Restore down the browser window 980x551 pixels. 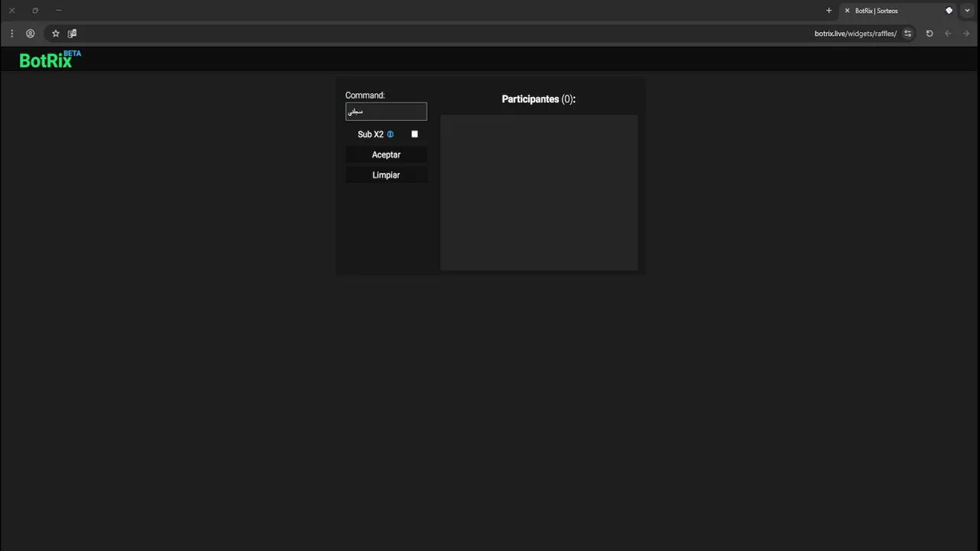point(35,11)
